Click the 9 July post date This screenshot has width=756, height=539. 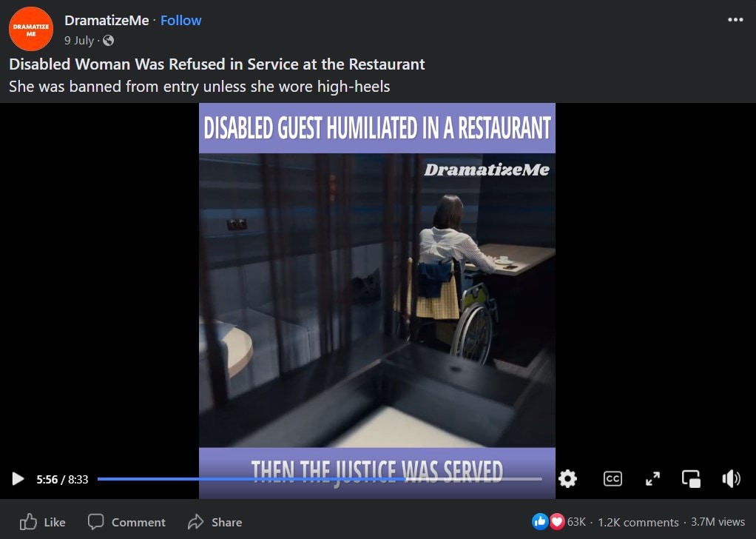pyautogui.click(x=79, y=41)
